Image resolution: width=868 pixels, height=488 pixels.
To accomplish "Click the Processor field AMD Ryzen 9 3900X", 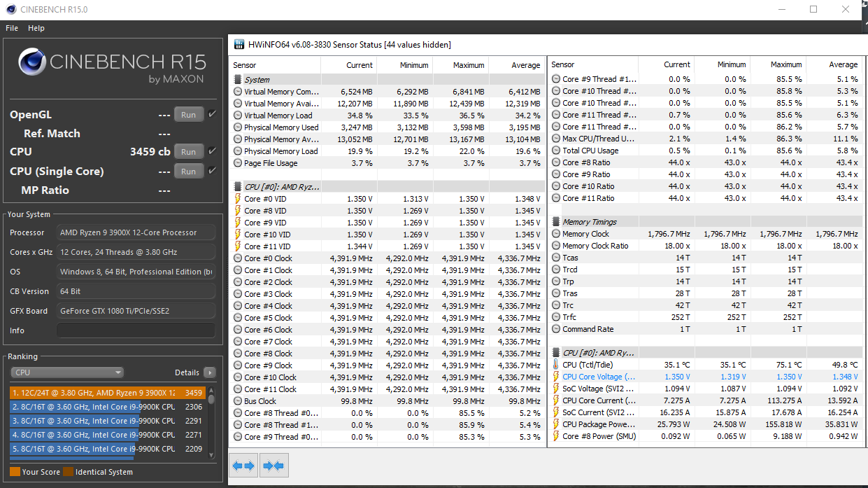I will click(136, 232).
